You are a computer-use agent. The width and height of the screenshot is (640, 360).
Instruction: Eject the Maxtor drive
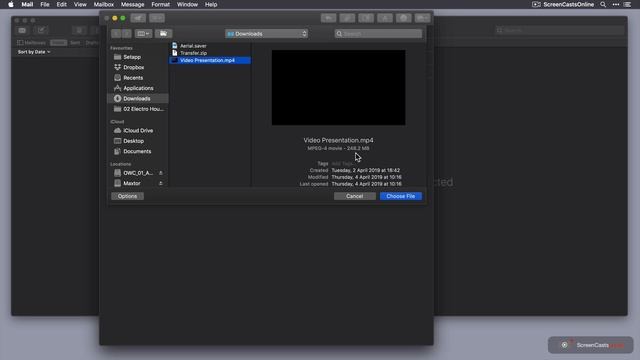click(x=161, y=183)
